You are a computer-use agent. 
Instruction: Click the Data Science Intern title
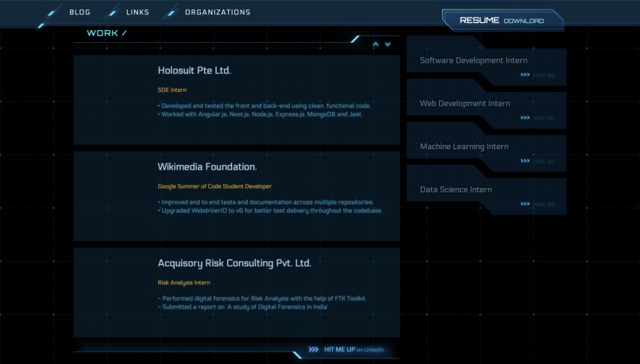tap(456, 190)
